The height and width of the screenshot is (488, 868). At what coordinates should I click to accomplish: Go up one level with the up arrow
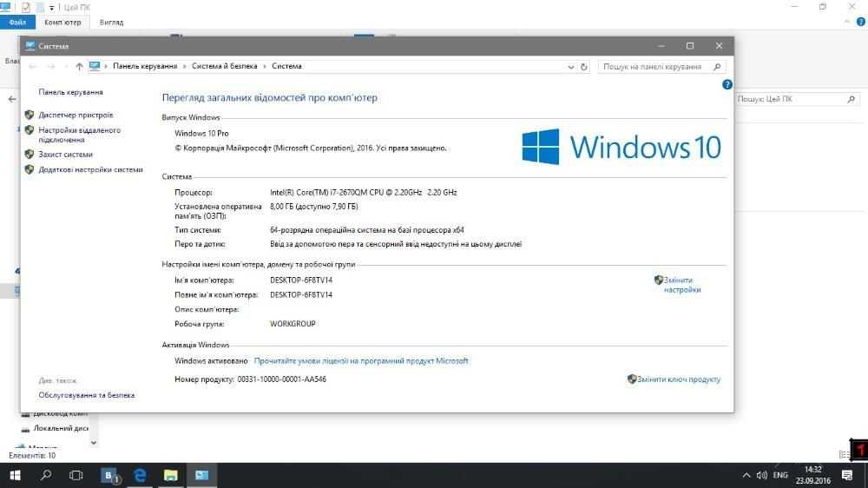pyautogui.click(x=79, y=67)
